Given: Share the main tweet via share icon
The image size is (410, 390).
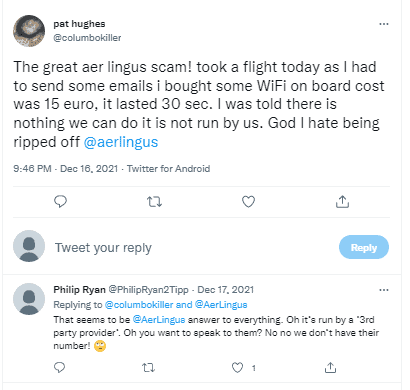Looking at the screenshot, I should point(342,202).
